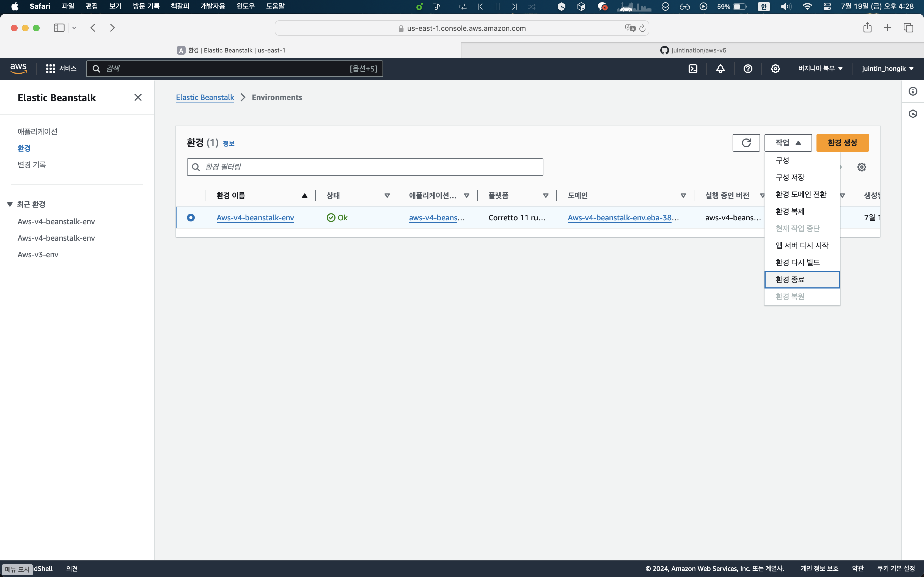Open AWS CloudShell icon in navbar
Screen dimensions: 924x577
(x=693, y=69)
